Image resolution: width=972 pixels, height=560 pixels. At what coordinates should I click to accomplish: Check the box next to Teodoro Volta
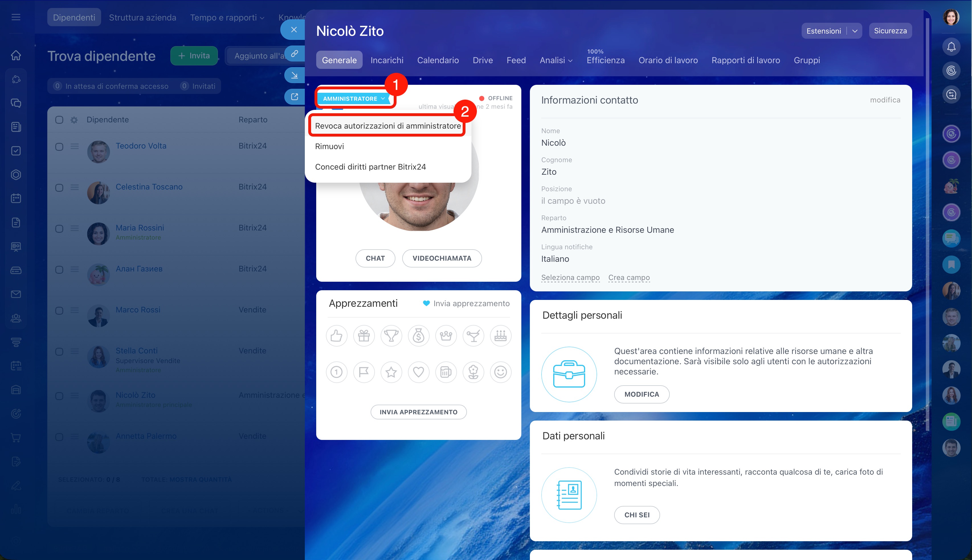[59, 147]
